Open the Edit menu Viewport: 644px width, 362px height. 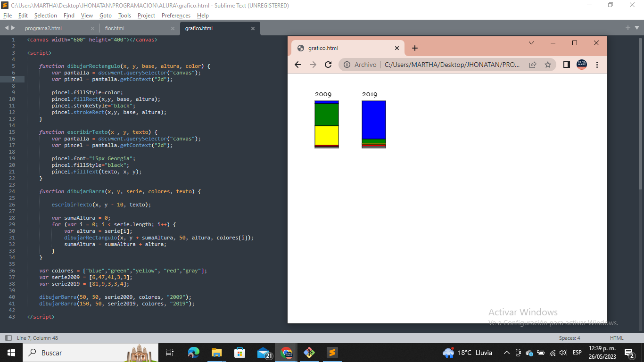(x=23, y=16)
